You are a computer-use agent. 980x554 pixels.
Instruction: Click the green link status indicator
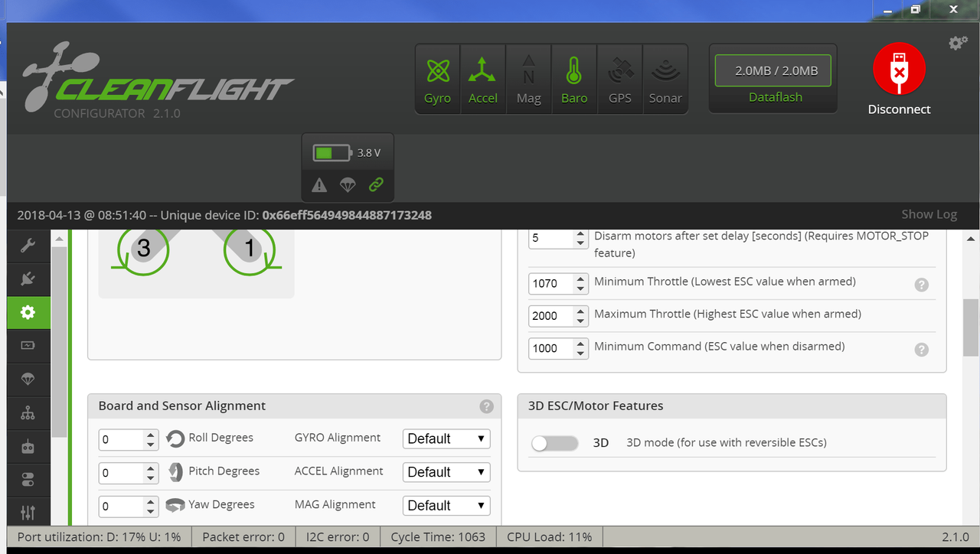(x=376, y=184)
